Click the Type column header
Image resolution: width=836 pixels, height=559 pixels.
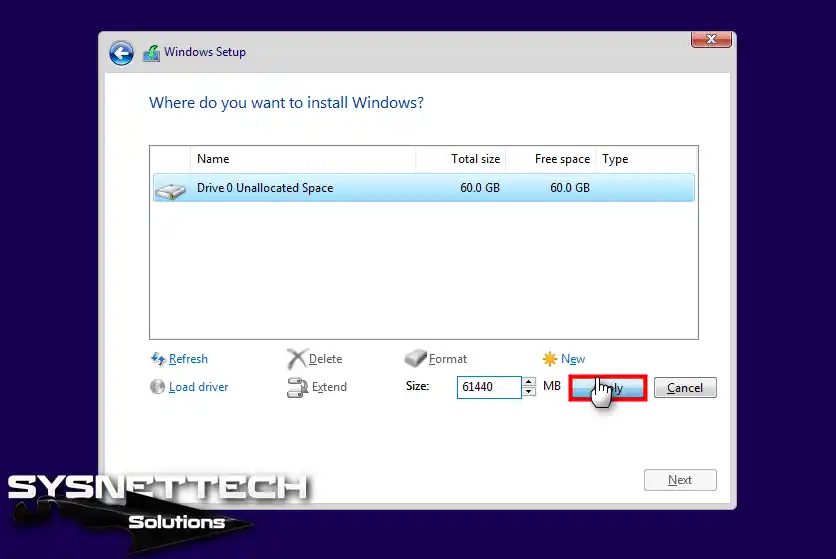(645, 159)
